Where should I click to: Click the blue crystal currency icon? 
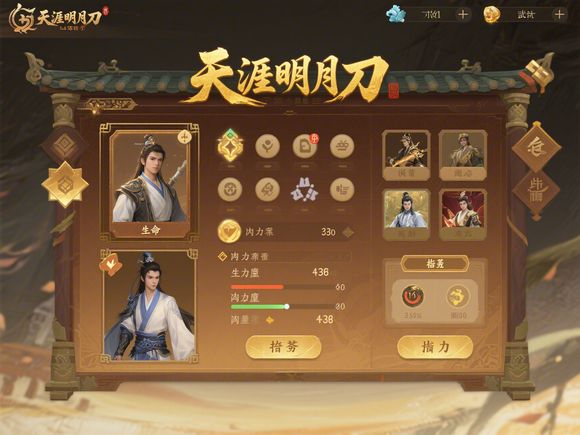pyautogui.click(x=396, y=14)
